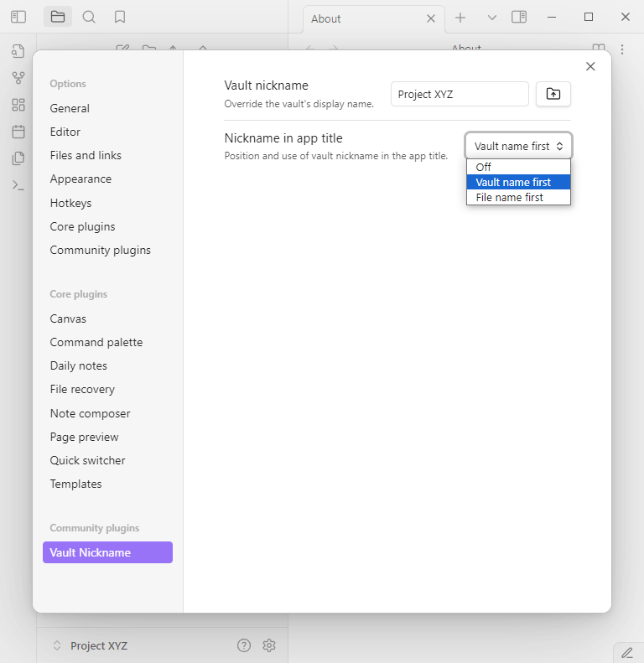This screenshot has height=663, width=644.
Task: Open File recovery plugin settings
Action: [x=107, y=390]
